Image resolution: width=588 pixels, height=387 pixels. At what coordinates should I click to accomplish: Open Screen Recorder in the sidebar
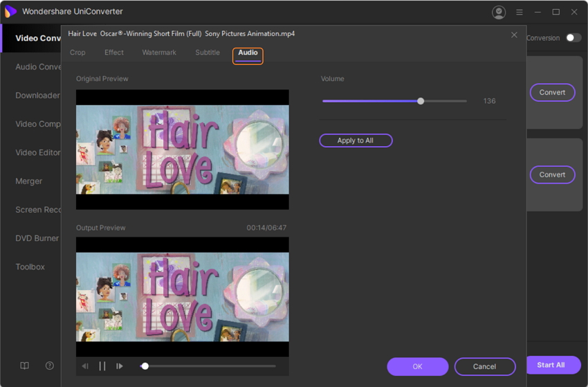coord(38,210)
